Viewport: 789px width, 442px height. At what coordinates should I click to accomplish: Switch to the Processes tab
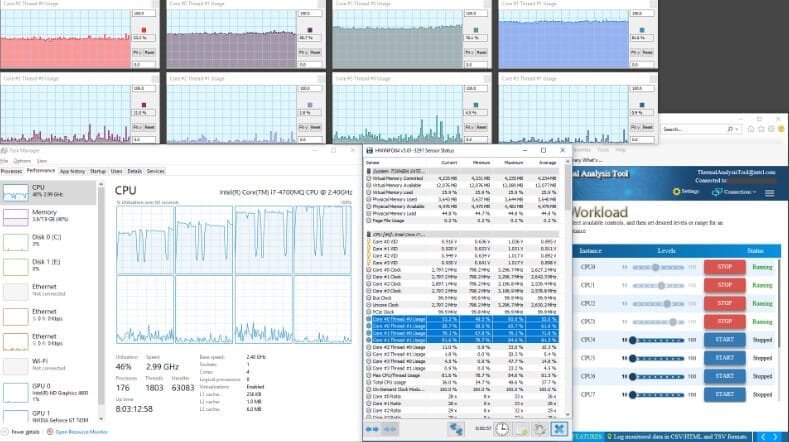[12, 171]
